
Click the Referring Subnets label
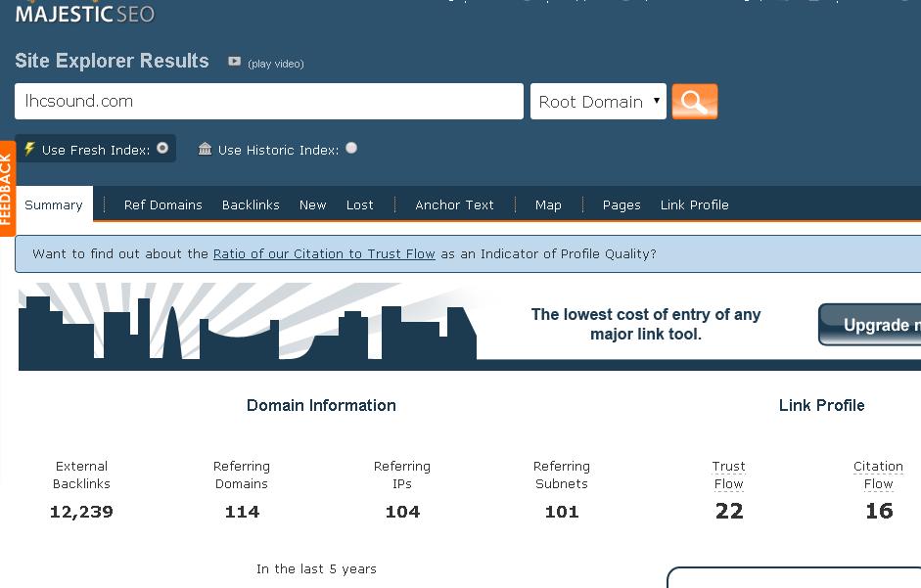coord(562,475)
